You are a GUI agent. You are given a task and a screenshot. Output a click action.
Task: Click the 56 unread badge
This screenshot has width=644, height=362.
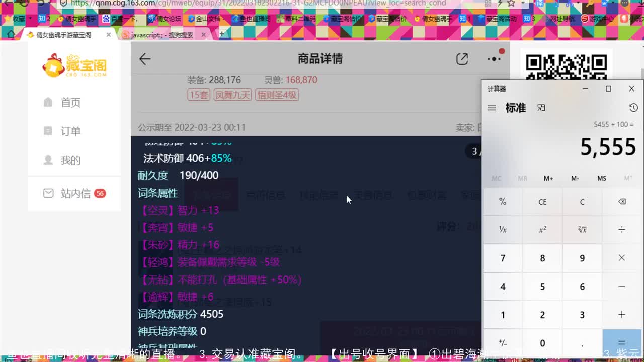(x=100, y=193)
